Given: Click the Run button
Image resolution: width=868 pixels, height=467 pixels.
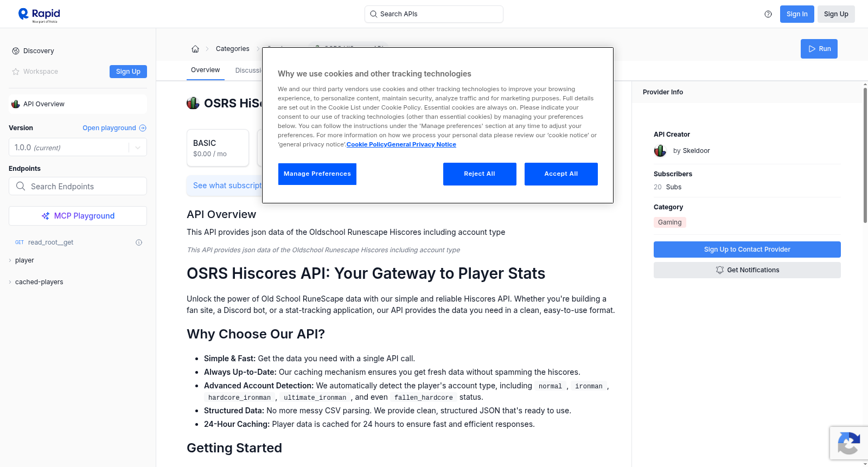Looking at the screenshot, I should [819, 49].
